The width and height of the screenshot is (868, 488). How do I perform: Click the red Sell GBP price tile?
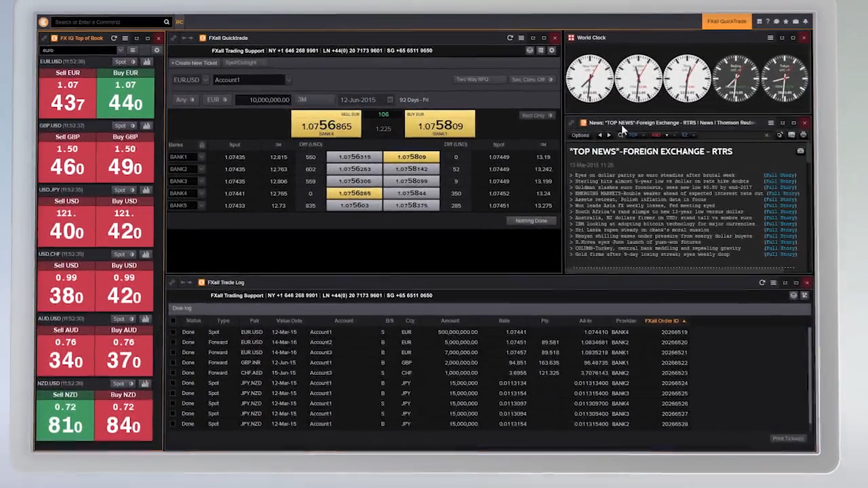(67, 157)
